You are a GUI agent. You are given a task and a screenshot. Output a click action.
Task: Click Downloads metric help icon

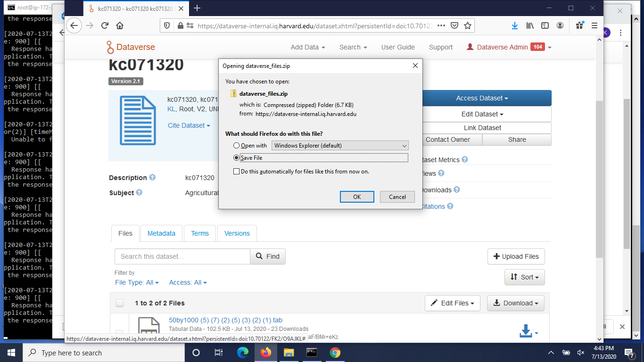pos(457,190)
